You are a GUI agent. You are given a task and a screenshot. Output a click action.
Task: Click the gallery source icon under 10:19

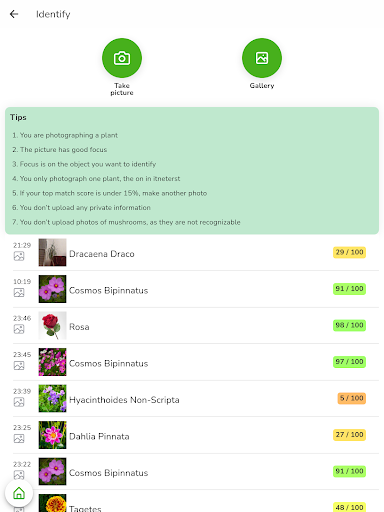19,293
